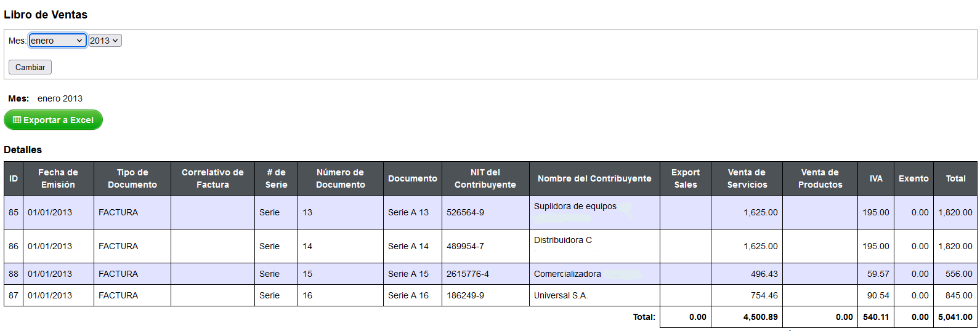Click the spreadsheet icon on the export button
The width and height of the screenshot is (980, 331).
click(x=17, y=120)
